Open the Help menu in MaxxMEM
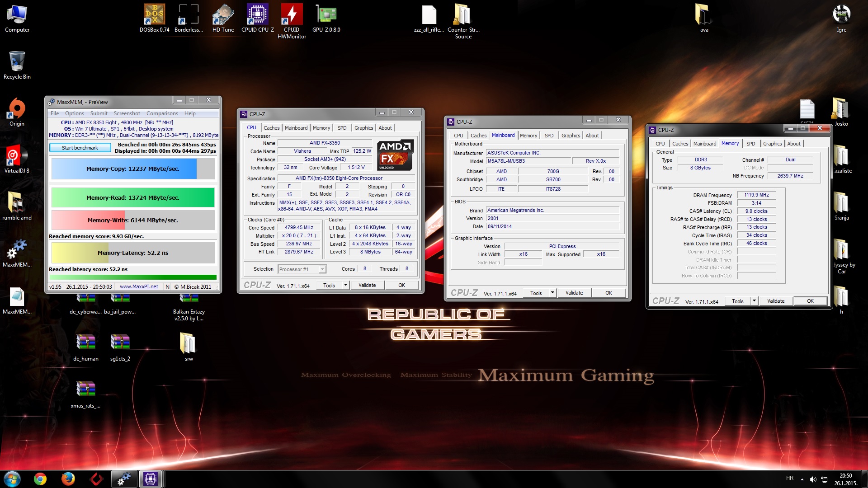Image resolution: width=868 pixels, height=488 pixels. (190, 113)
